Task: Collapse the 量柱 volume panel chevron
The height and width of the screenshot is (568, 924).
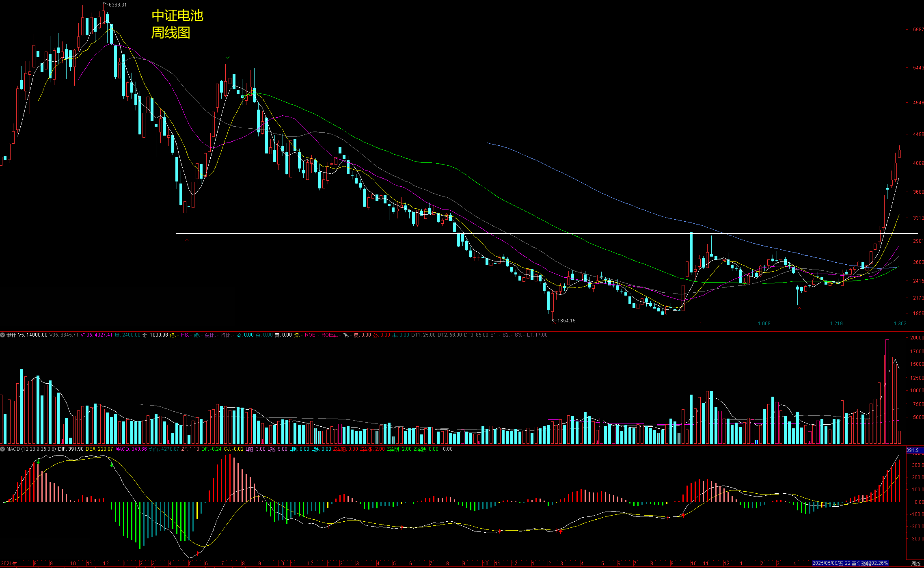Action: [x=2, y=335]
